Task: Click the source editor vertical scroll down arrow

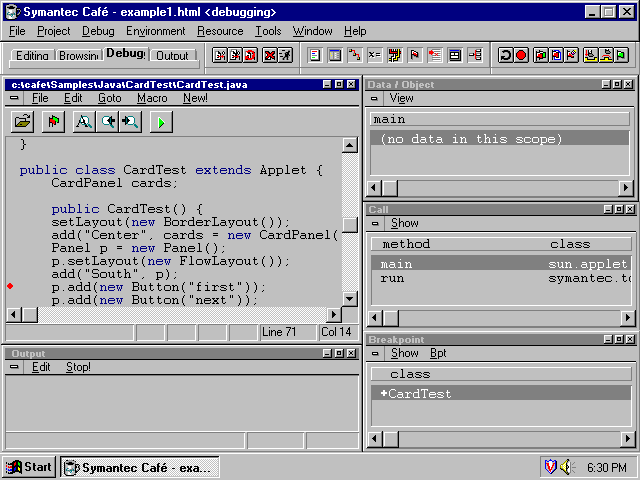Action: coord(350,299)
